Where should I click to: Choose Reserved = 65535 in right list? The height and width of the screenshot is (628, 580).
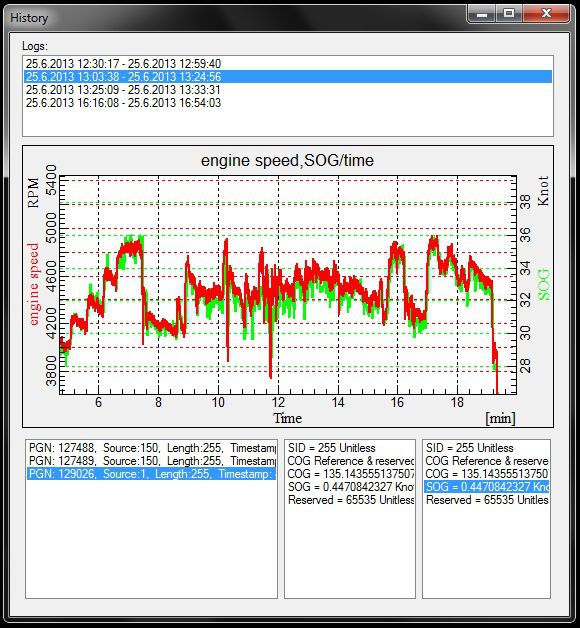click(x=486, y=500)
